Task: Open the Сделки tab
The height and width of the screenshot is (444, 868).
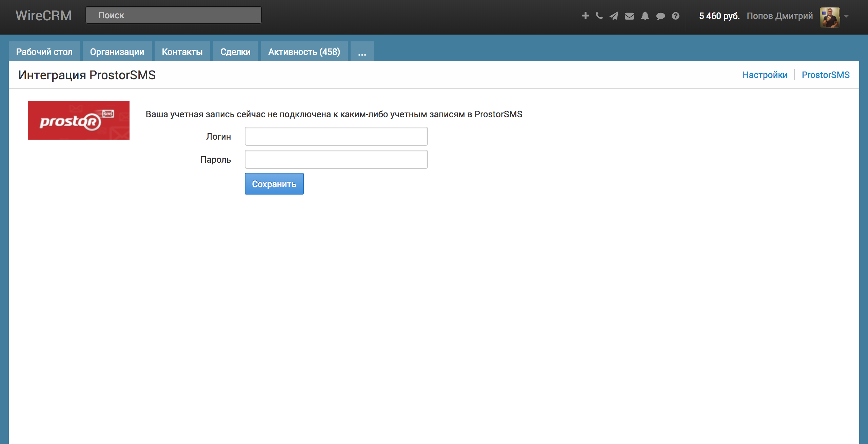Action: [x=236, y=52]
